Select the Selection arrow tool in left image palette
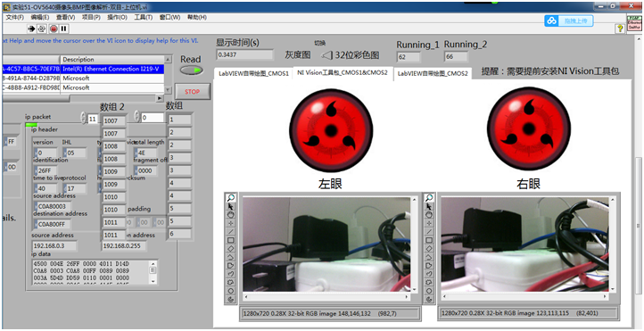644x331 pixels. (231, 207)
